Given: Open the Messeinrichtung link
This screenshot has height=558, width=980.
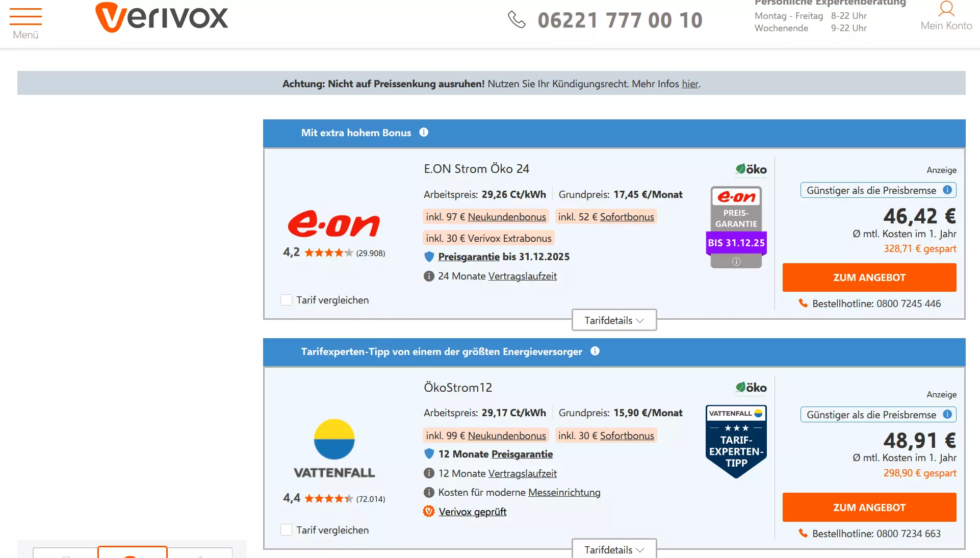Looking at the screenshot, I should tap(564, 492).
